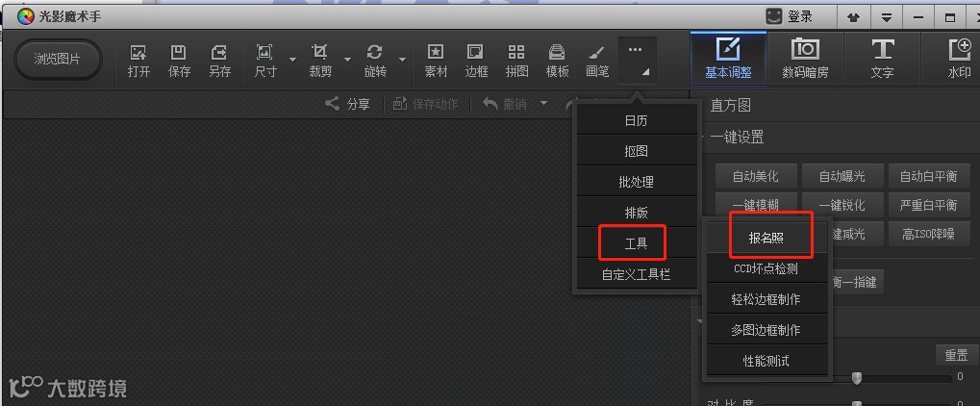Viewport: 980px width, 406px height.
Task: Switch to the 数码暗房 tab
Action: click(805, 58)
